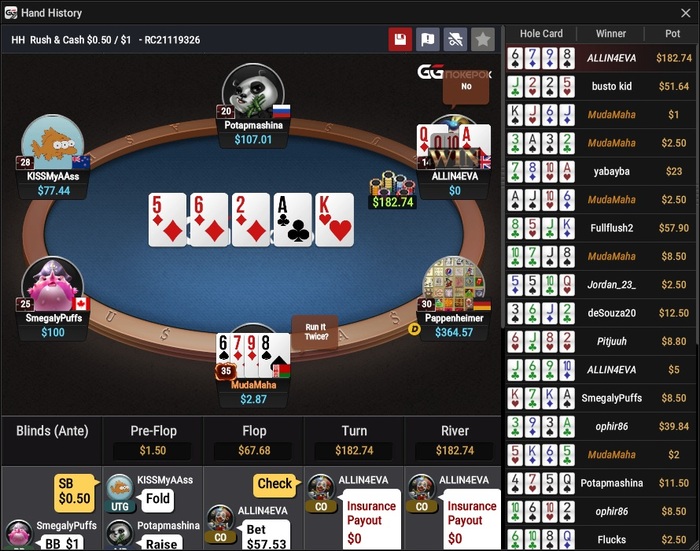
Task: Click SmegalyPuffs pink pirate avatar
Action: (53, 284)
